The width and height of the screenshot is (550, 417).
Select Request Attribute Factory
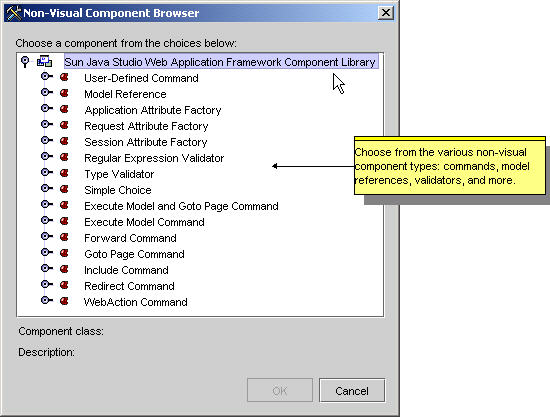[146, 126]
